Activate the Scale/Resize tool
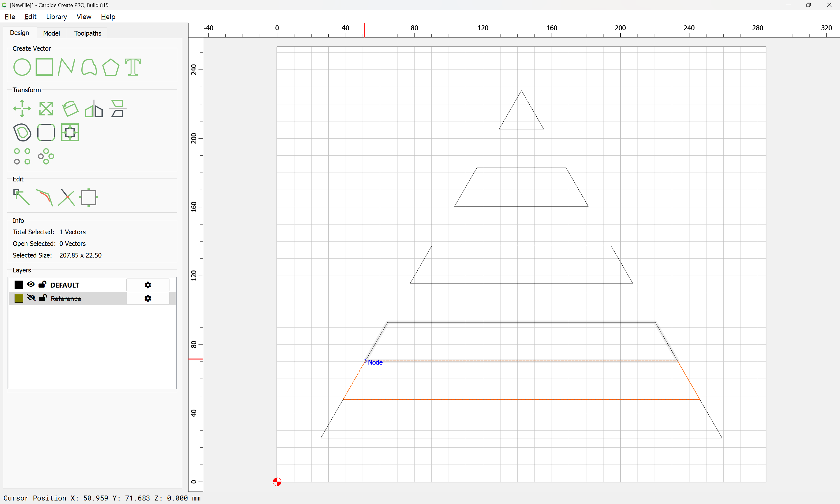 (46, 109)
